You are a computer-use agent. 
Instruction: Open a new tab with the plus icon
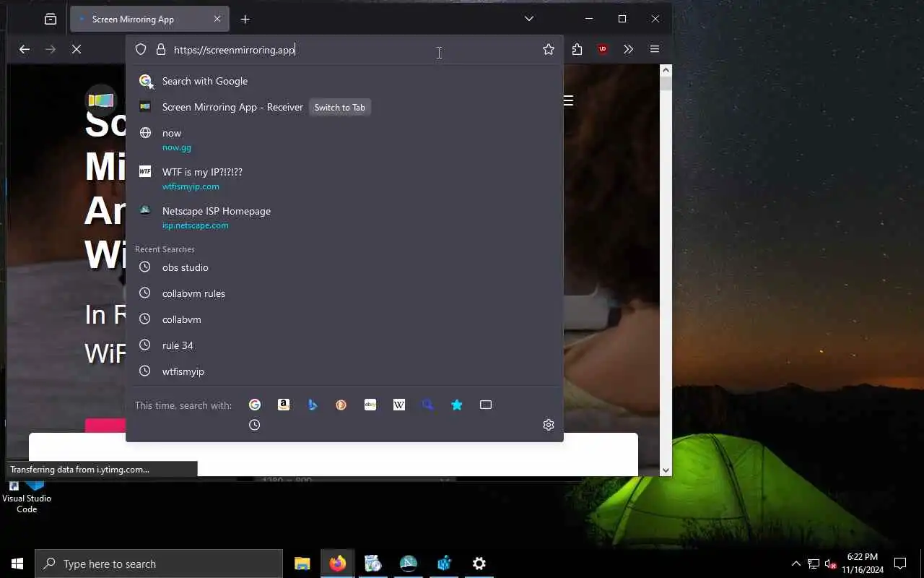point(245,20)
